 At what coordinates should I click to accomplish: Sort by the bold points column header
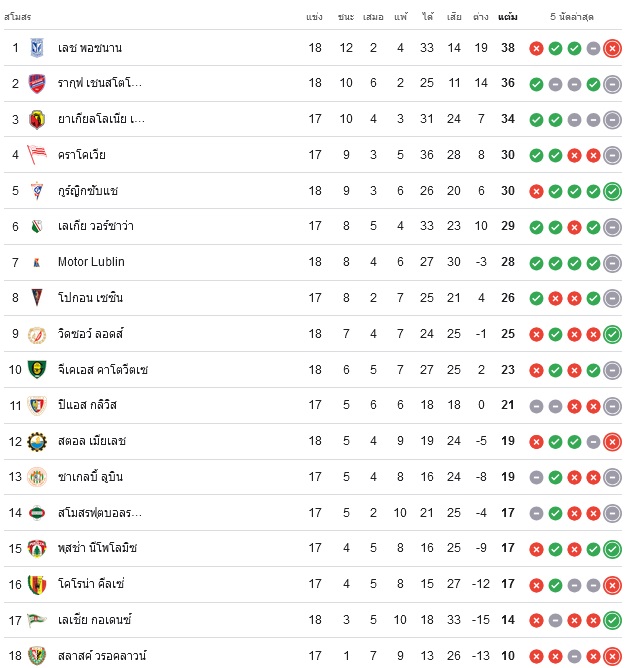click(x=508, y=17)
